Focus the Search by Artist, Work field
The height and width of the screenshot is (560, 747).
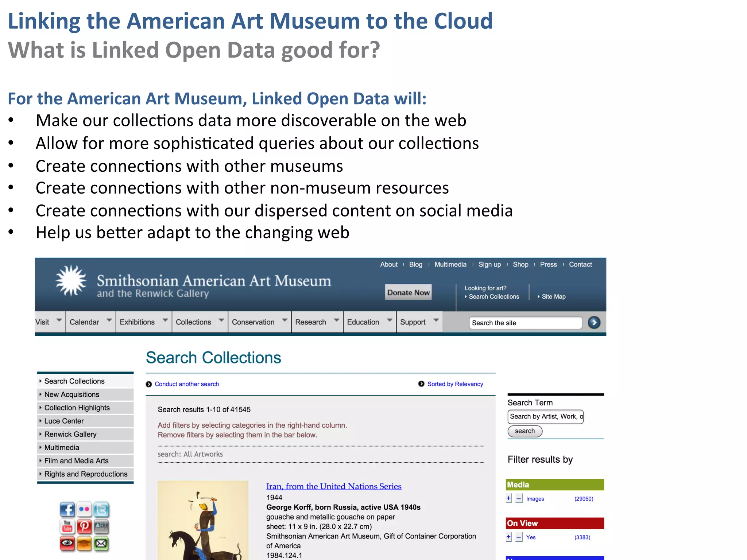[545, 417]
